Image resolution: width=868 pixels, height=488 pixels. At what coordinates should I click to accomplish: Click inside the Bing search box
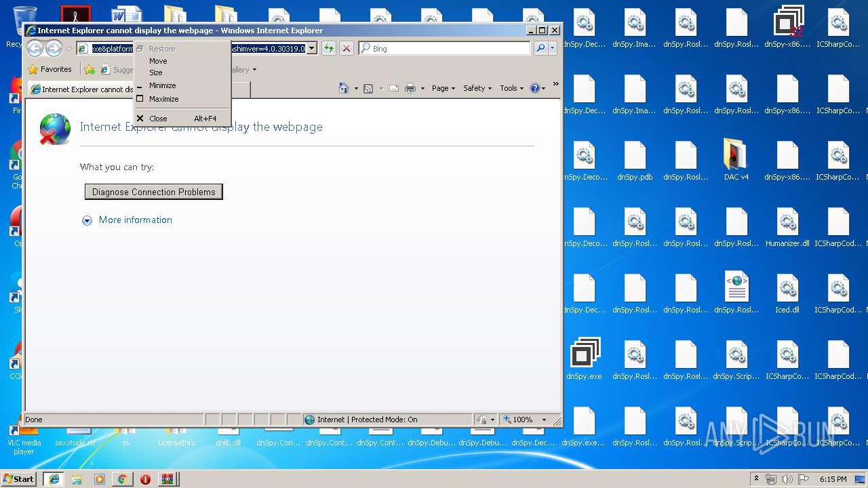click(x=444, y=48)
